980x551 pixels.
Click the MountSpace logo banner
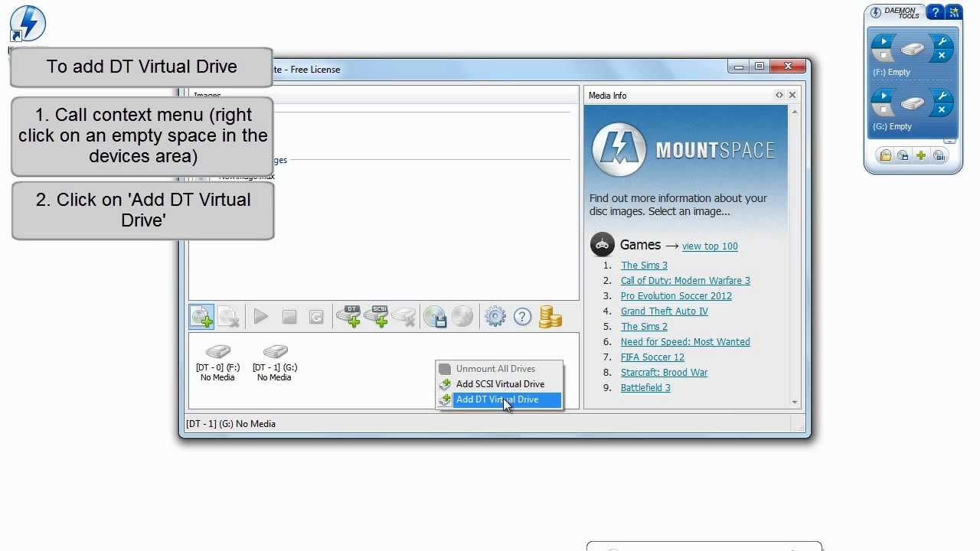tap(684, 149)
